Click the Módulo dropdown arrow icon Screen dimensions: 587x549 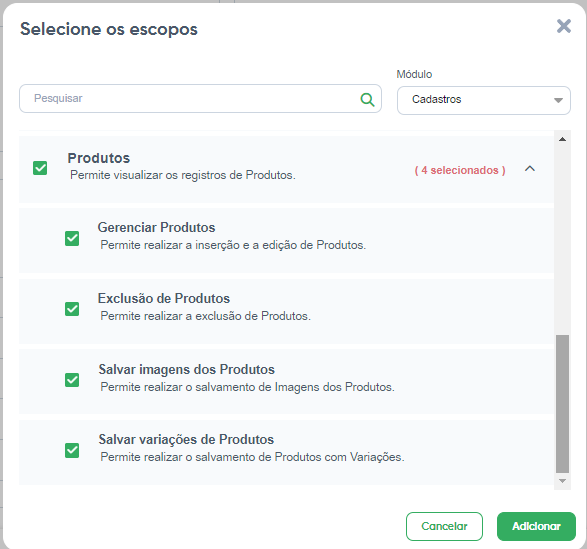(558, 100)
